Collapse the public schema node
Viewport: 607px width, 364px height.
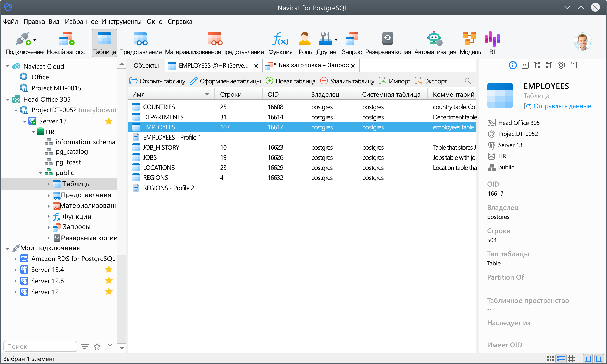click(x=40, y=173)
